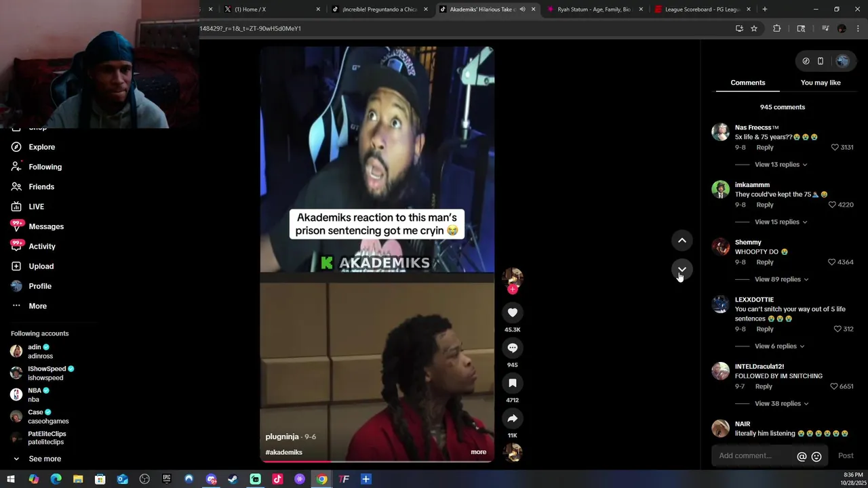Image resolution: width=868 pixels, height=488 pixels.
Task: Open Chrome media controls icon
Action: (825, 28)
